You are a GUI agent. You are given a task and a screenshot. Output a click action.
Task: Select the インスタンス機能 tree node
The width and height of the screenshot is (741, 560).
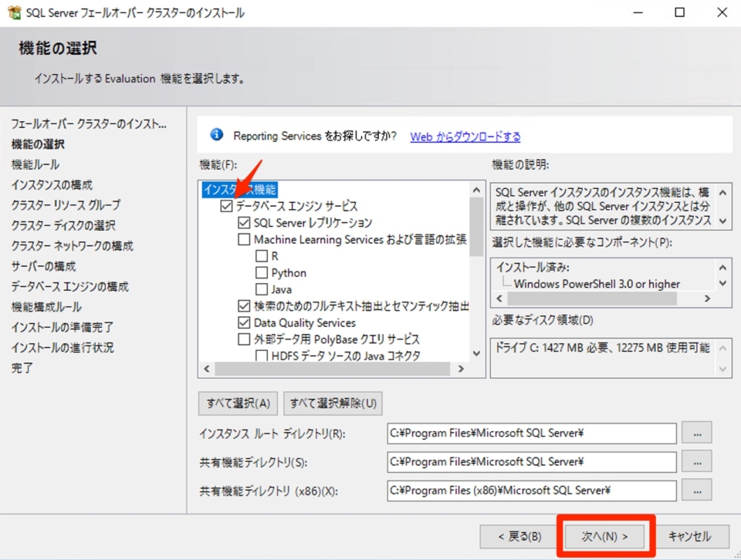point(239,189)
